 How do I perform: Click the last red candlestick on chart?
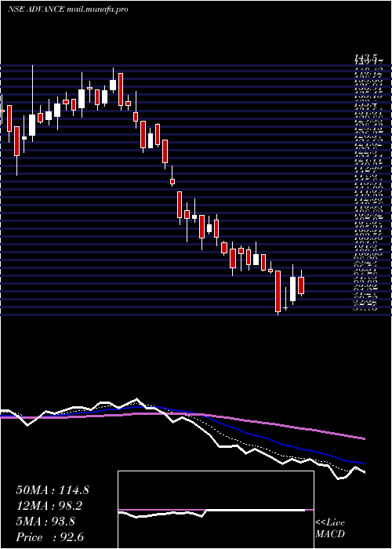click(301, 285)
